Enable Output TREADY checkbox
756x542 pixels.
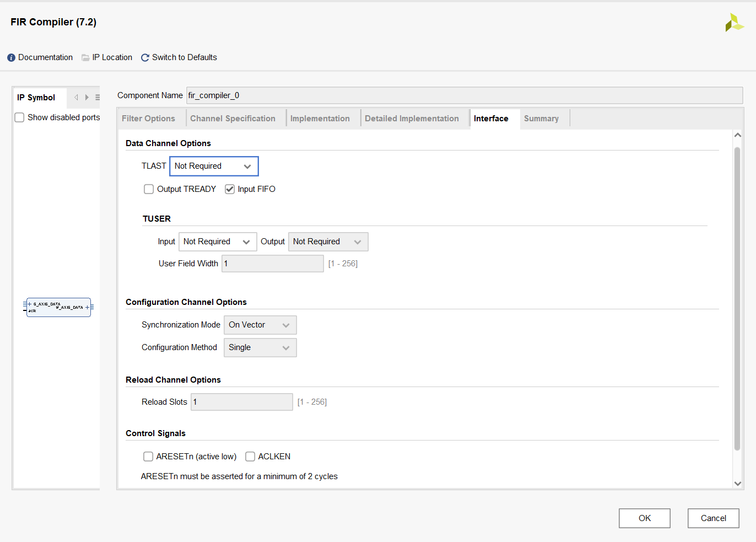tap(149, 189)
